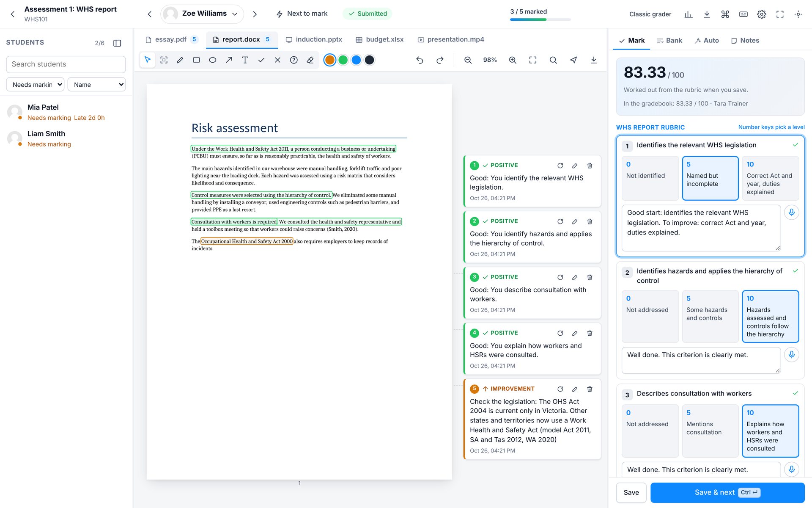
Task: Select the ellipse annotation tool
Action: coord(213,60)
